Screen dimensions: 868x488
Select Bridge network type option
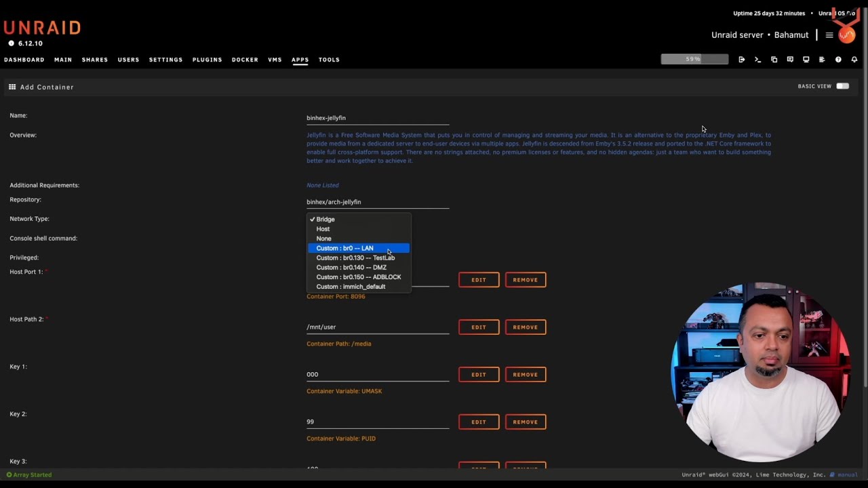click(359, 220)
